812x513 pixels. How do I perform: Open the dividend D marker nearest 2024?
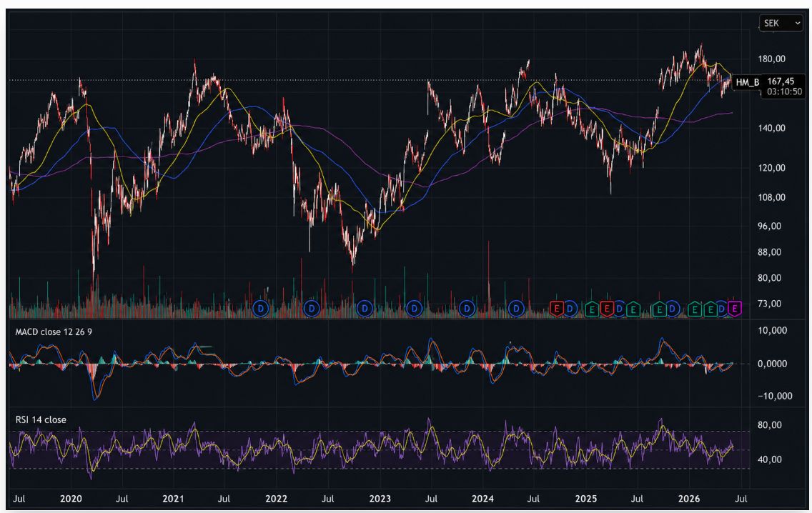467,309
